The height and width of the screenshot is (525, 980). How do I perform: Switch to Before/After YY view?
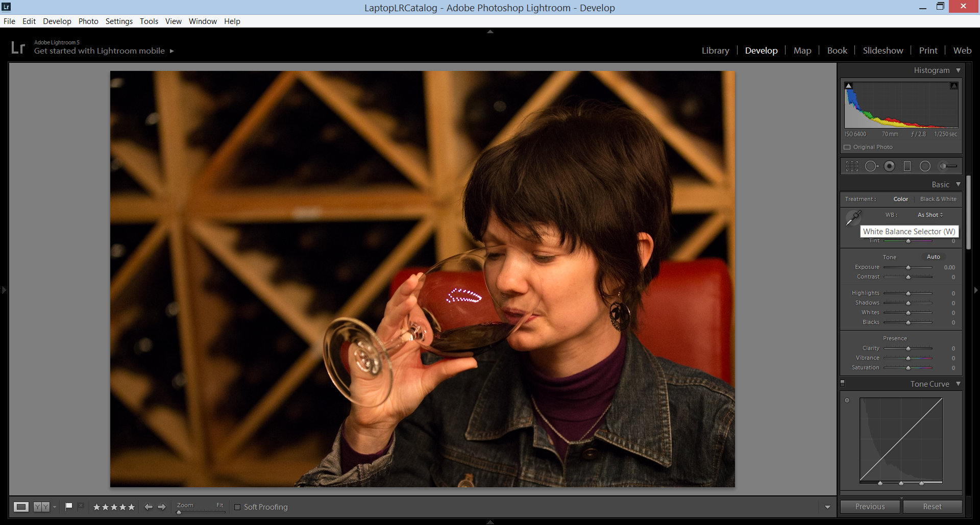point(41,507)
